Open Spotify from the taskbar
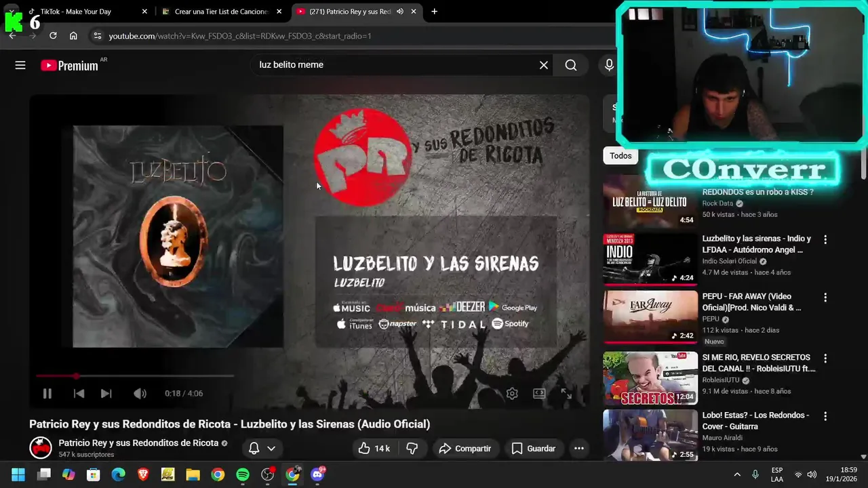The image size is (868, 488). (243, 474)
